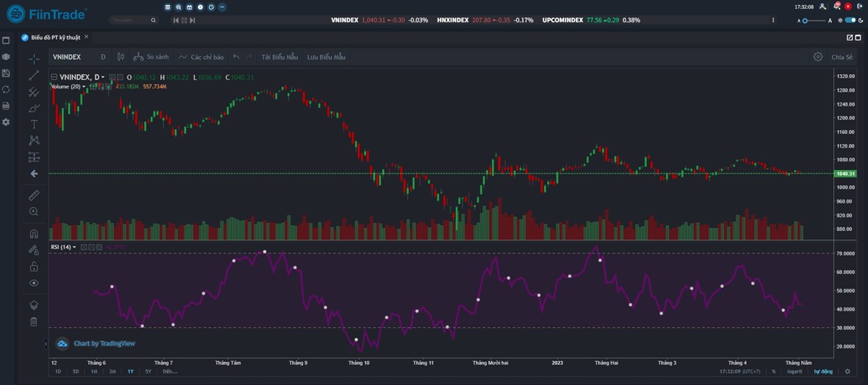Expand the RSI (14) indicator dropdown
The image size is (868, 385).
tap(74, 247)
